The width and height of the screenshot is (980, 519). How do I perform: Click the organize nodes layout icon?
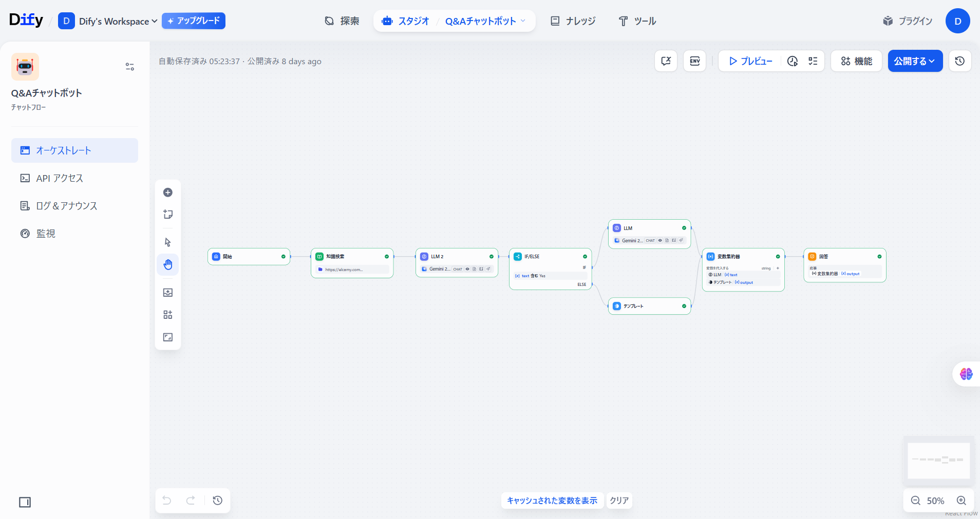[168, 315]
